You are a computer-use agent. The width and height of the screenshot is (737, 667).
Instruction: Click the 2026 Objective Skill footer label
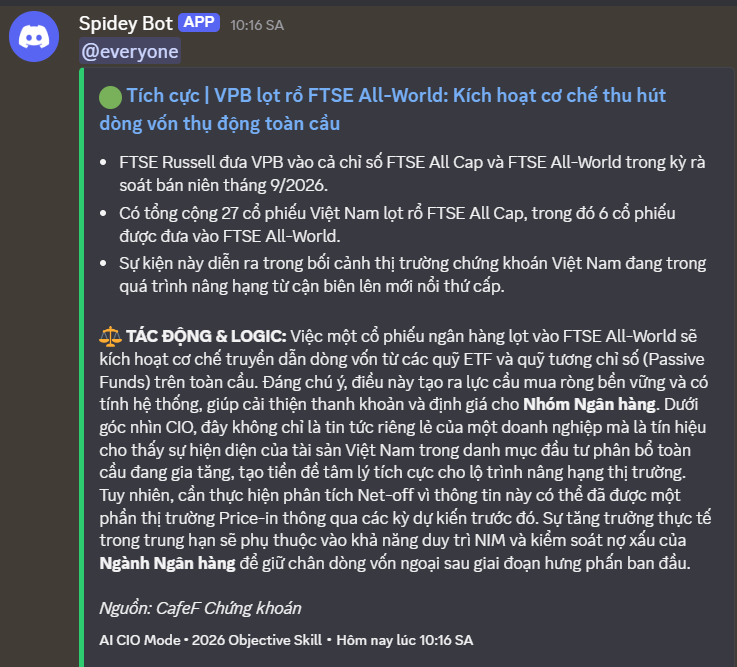click(257, 640)
